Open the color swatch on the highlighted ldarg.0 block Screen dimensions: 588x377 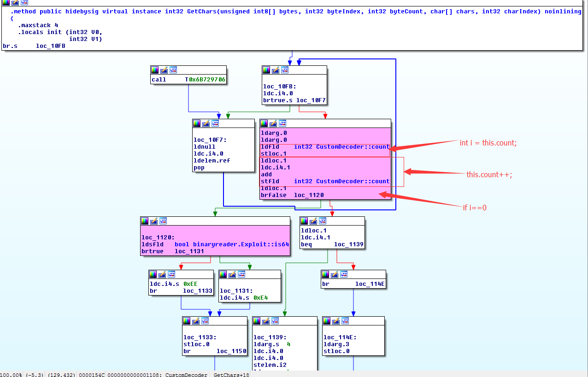(264, 123)
